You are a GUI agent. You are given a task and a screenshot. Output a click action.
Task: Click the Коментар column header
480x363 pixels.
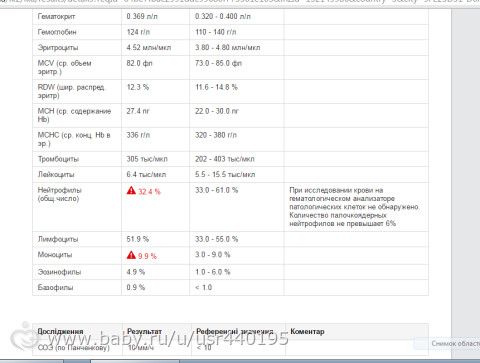click(x=307, y=332)
